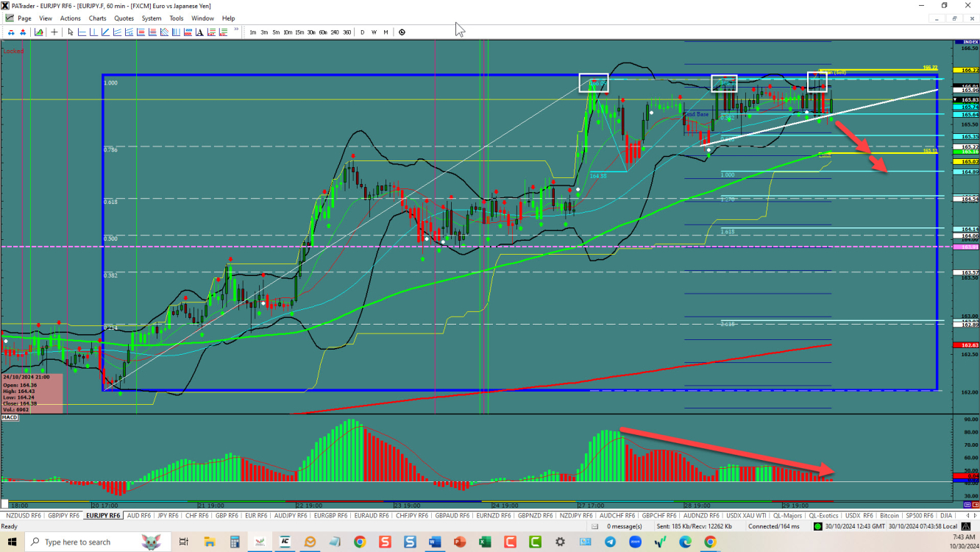The width and height of the screenshot is (980, 552).
Task: Open the Settings gear taskbar icon
Action: click(x=560, y=542)
